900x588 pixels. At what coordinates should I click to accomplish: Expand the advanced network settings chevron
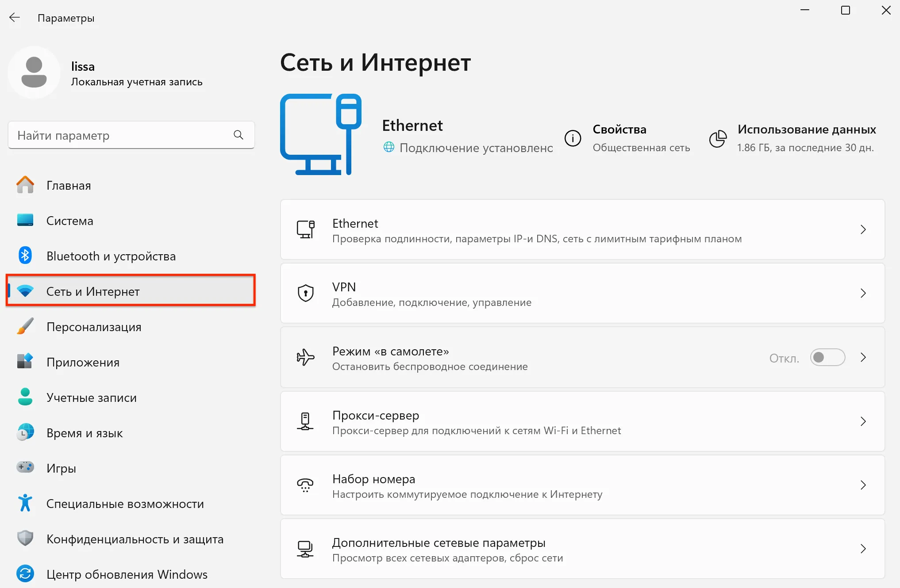[863, 549]
